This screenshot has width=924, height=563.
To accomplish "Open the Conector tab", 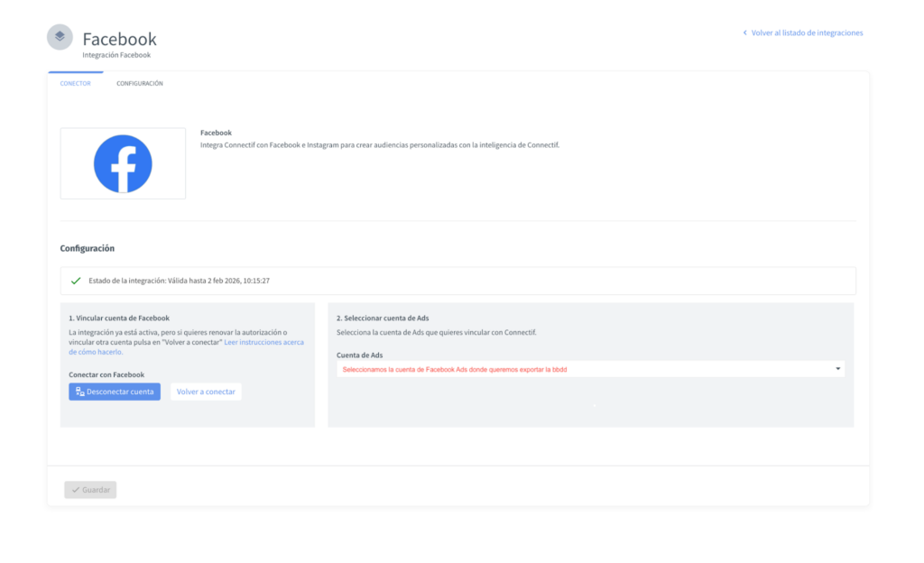I will pos(76,84).
